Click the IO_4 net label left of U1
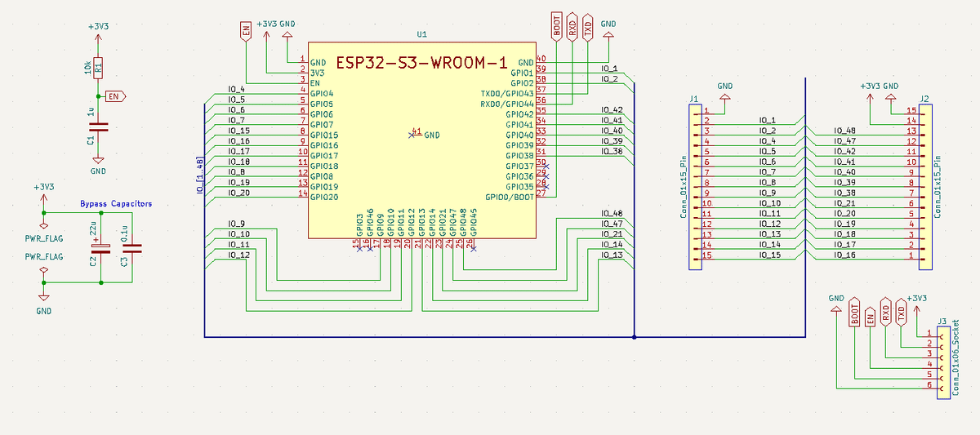 pyautogui.click(x=237, y=89)
